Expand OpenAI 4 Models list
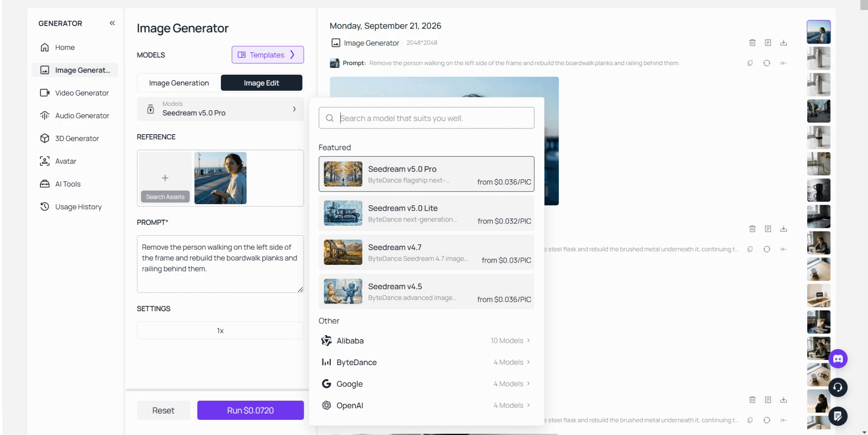868x435 pixels. pyautogui.click(x=426, y=405)
